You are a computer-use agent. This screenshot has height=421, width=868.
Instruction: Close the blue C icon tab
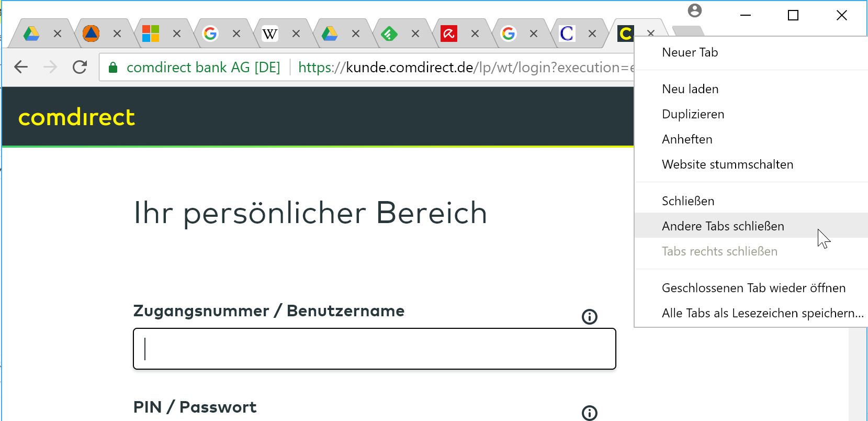pos(592,34)
